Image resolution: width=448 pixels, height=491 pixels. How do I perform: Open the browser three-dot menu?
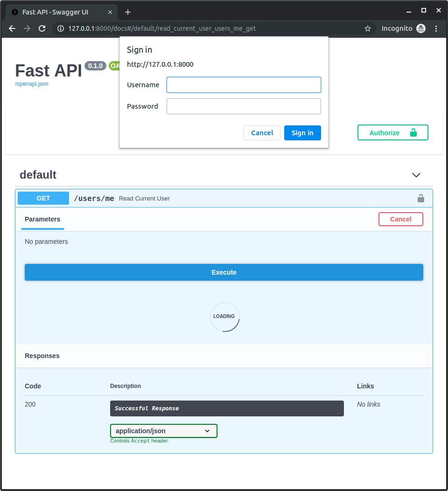coord(436,28)
